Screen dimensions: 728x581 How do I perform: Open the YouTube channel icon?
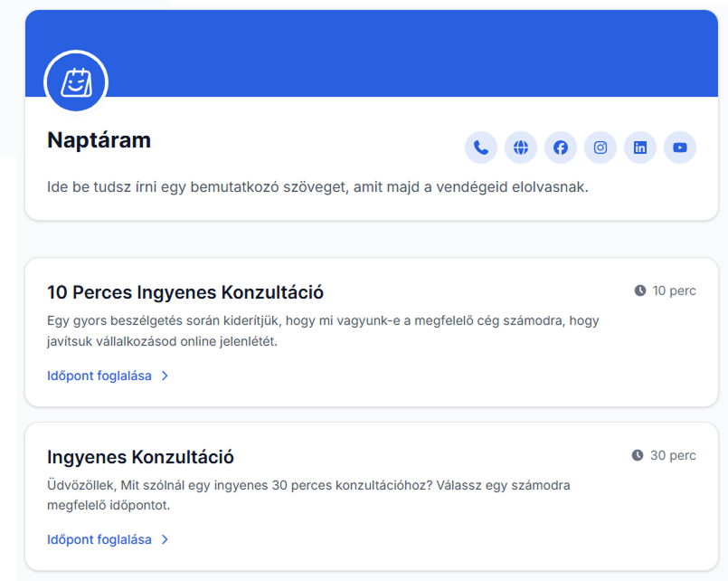[680, 148]
